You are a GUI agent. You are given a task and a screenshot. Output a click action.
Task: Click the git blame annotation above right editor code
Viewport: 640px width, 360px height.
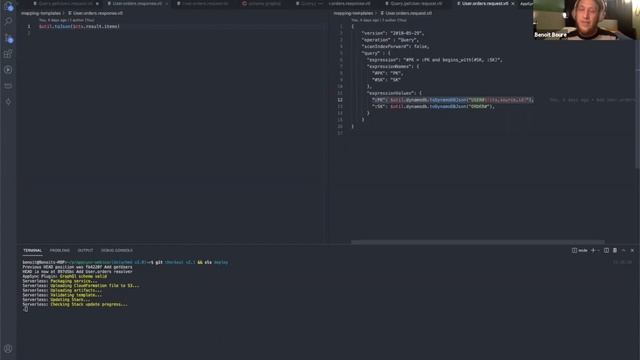pos(379,20)
